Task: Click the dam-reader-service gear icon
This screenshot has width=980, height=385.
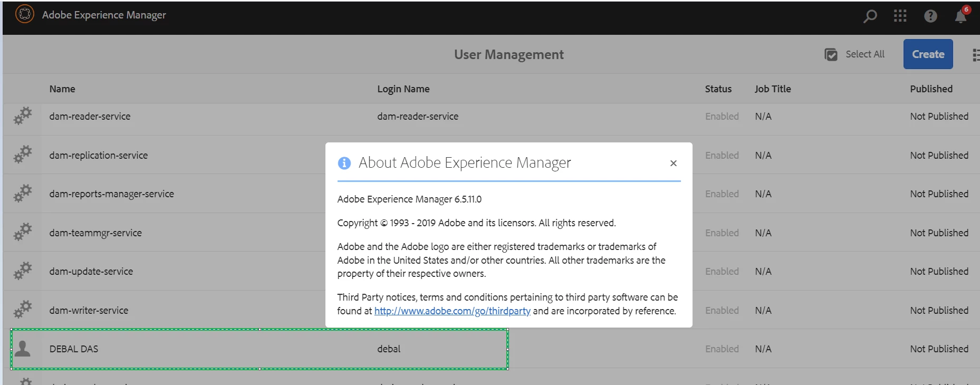Action: point(23,116)
